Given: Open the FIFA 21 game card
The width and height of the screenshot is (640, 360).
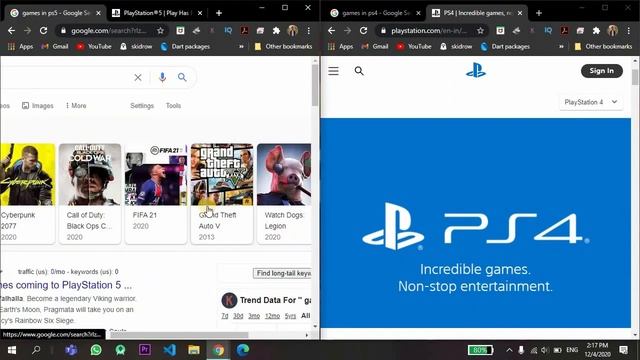Looking at the screenshot, I should click(x=156, y=193).
